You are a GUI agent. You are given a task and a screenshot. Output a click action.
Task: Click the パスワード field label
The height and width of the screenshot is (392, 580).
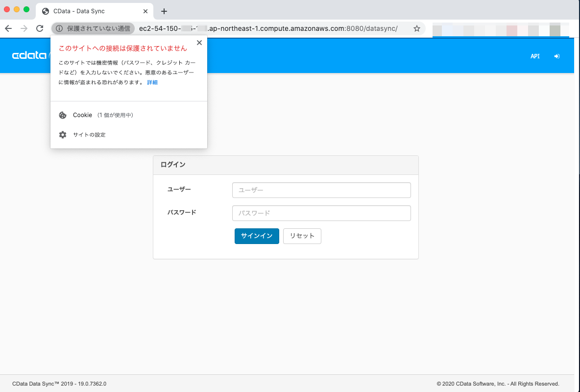tap(182, 213)
